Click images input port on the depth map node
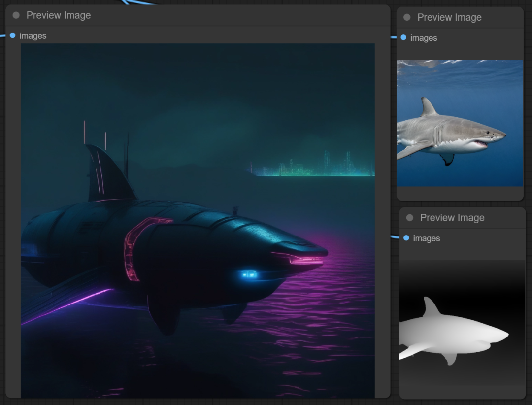532x405 pixels. 406,238
